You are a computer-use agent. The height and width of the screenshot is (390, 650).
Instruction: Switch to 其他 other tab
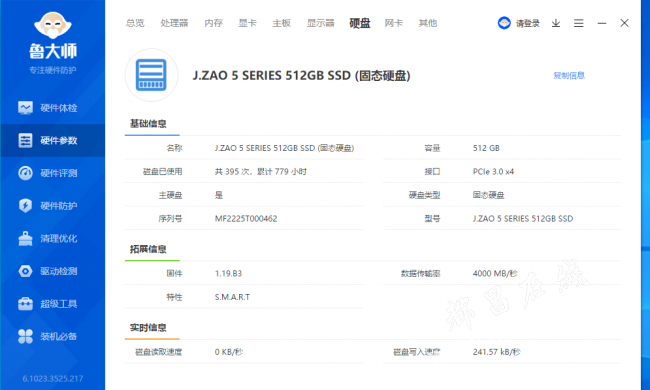pyautogui.click(x=428, y=23)
